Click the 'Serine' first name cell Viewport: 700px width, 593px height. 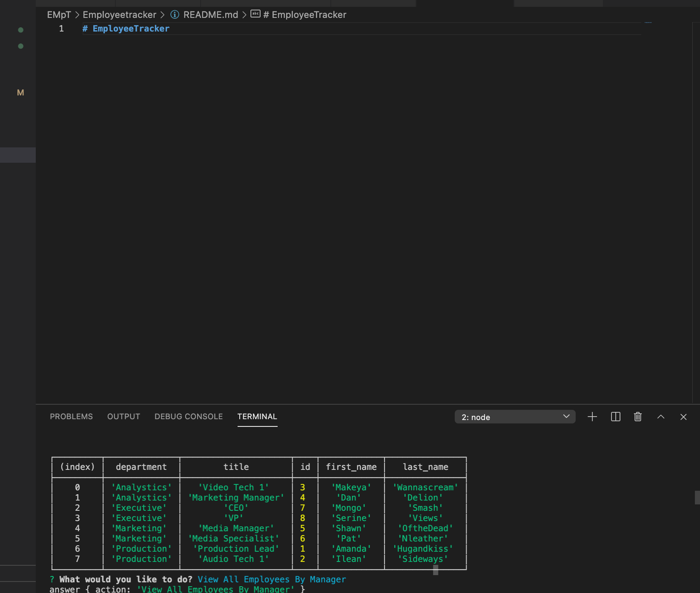coord(351,518)
